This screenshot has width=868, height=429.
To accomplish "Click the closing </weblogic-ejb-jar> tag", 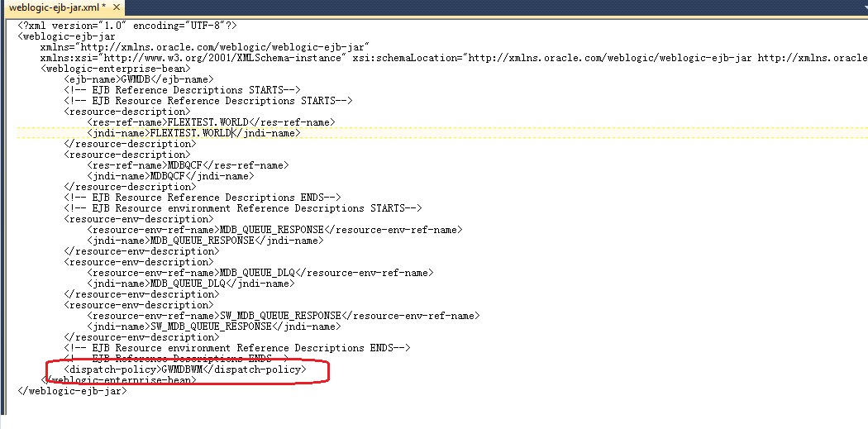I will coord(73,391).
